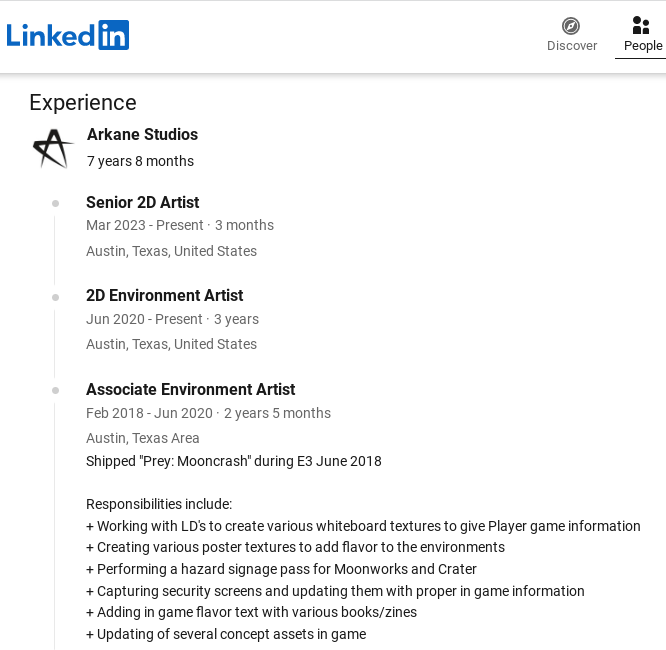Viewport: 666px width, 650px height.
Task: Click the Responsibilities include text
Action: tap(159, 504)
